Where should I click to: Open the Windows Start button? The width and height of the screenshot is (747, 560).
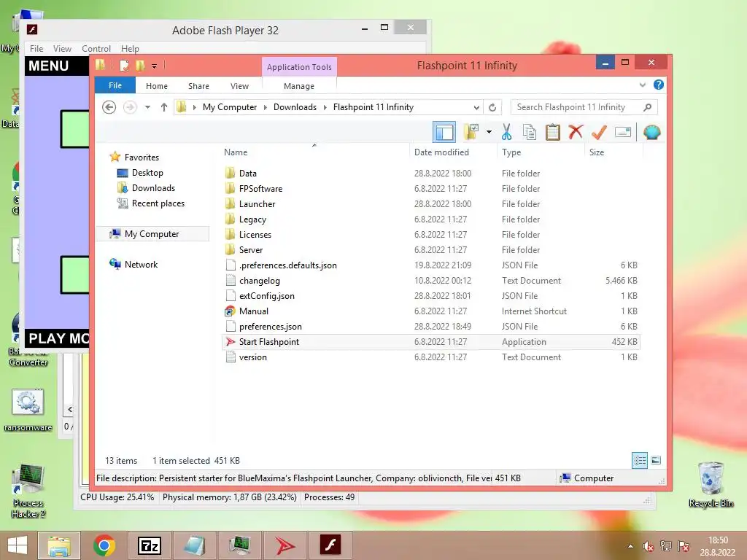pos(18,545)
